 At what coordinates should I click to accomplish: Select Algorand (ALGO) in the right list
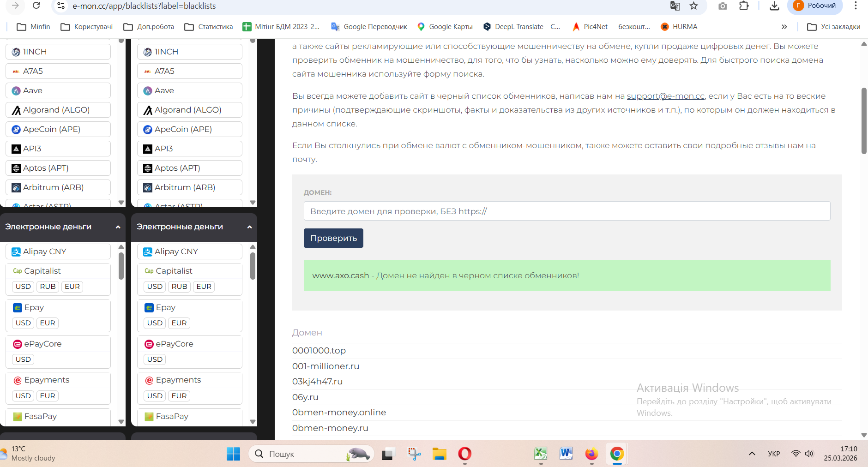click(x=190, y=110)
